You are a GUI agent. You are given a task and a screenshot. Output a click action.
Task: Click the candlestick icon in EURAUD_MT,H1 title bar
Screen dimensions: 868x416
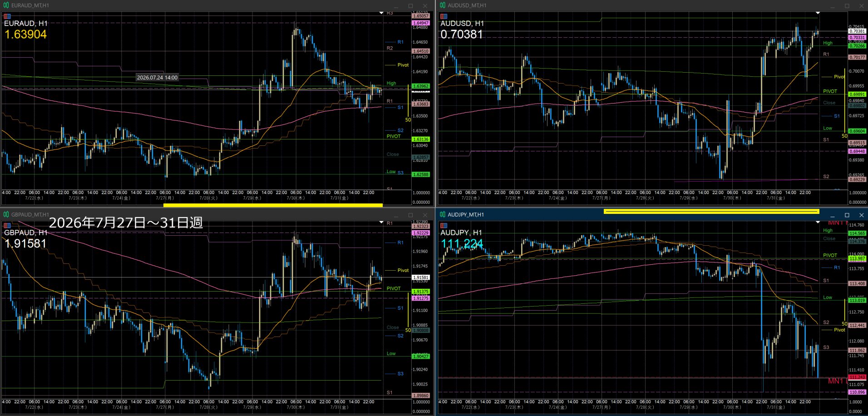click(6, 5)
